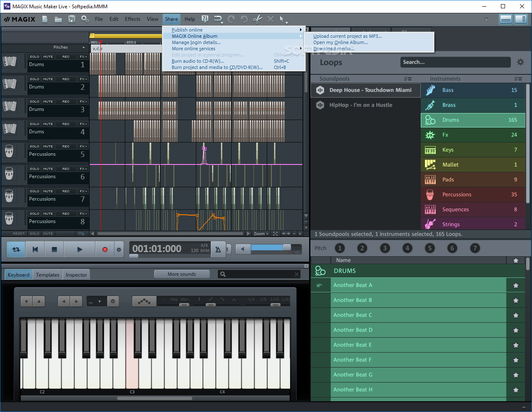Image resolution: width=532 pixels, height=412 pixels.
Task: Arm REC on Percussions track 8
Action: tap(66, 214)
